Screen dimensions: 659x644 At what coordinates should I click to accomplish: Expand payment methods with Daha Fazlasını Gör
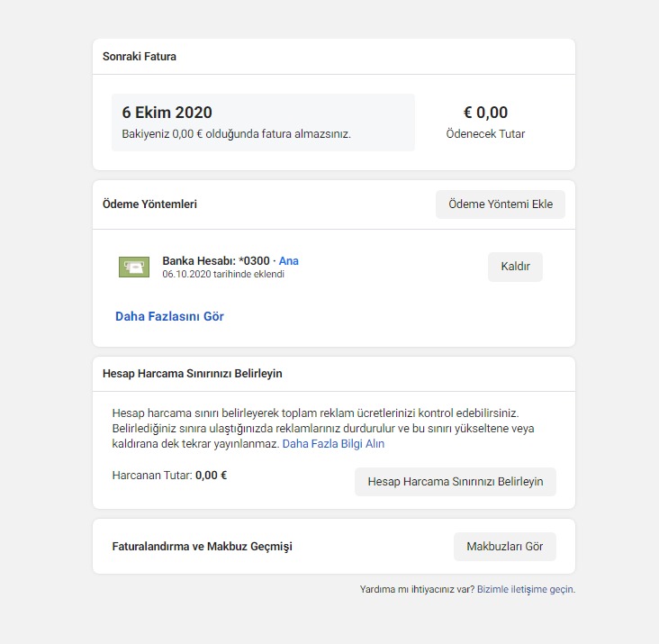pos(169,316)
